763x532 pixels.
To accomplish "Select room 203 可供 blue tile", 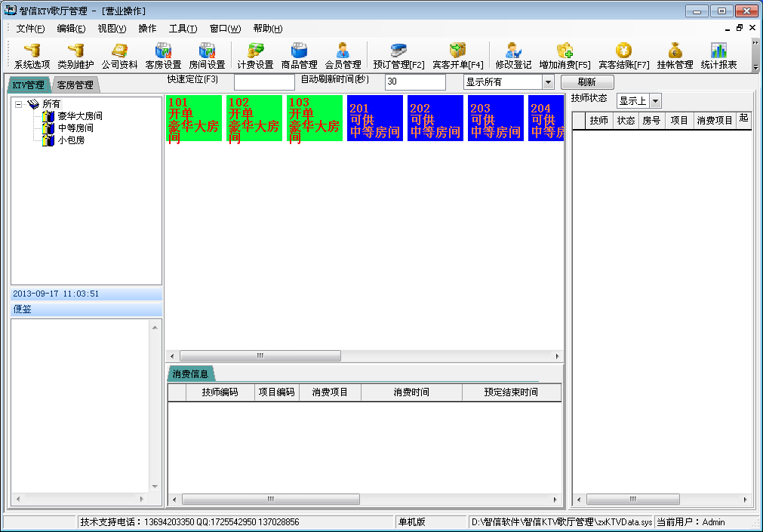I will (495, 118).
